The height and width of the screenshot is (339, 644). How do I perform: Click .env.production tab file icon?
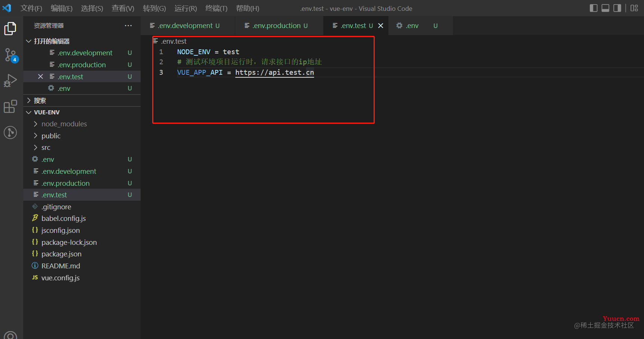tap(247, 25)
